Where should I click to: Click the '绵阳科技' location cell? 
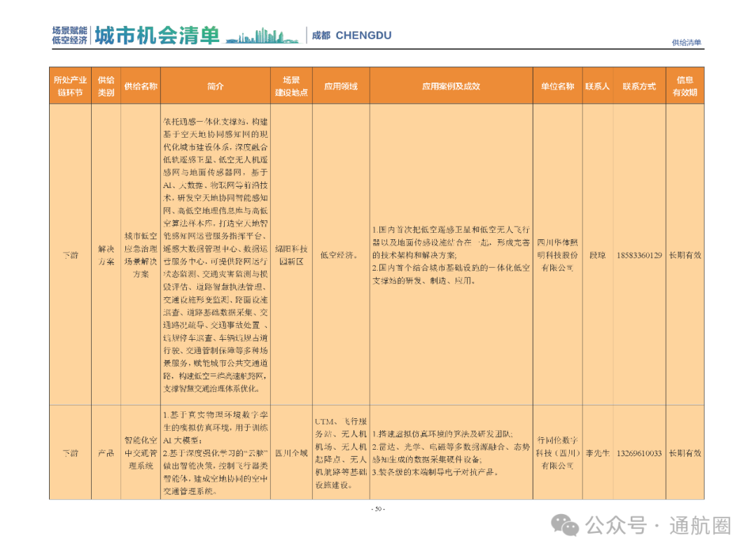(291, 255)
